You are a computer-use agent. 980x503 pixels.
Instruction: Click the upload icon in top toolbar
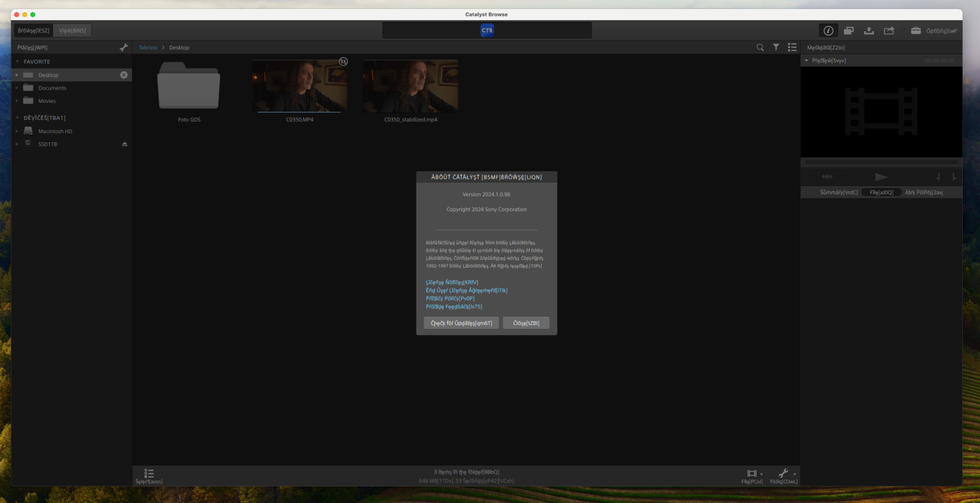coord(869,30)
